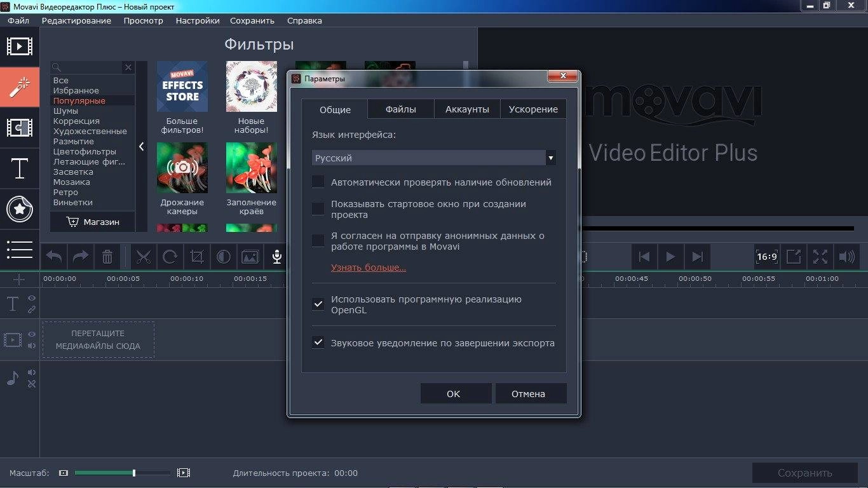Mute the audio track speaker

[32, 372]
